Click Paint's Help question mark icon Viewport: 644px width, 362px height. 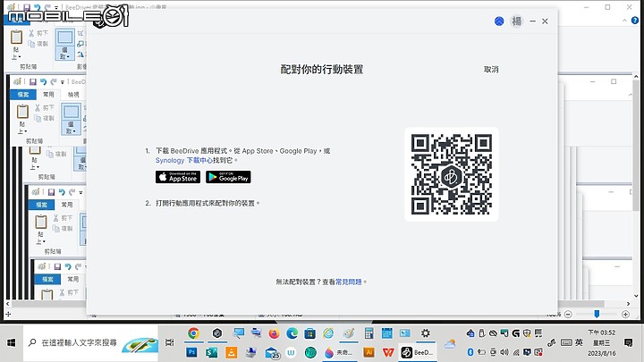pos(635,21)
